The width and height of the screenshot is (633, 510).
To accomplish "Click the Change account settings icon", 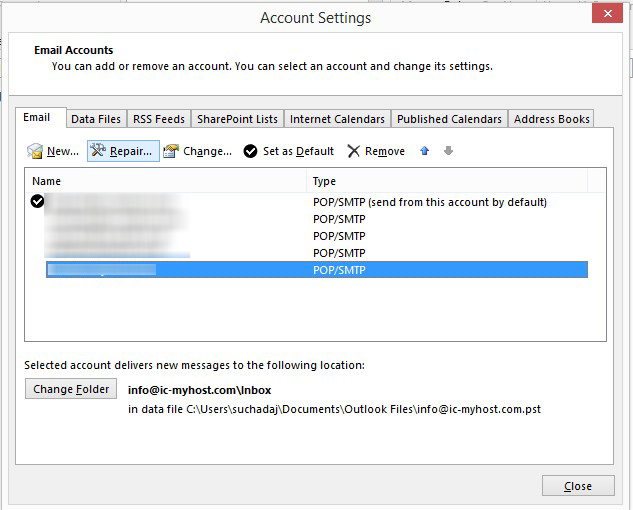I will [x=171, y=151].
